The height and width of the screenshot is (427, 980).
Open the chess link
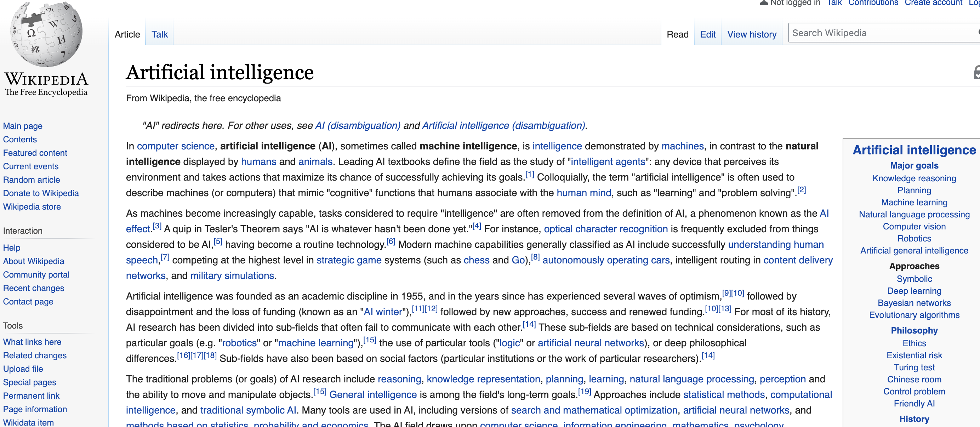476,260
